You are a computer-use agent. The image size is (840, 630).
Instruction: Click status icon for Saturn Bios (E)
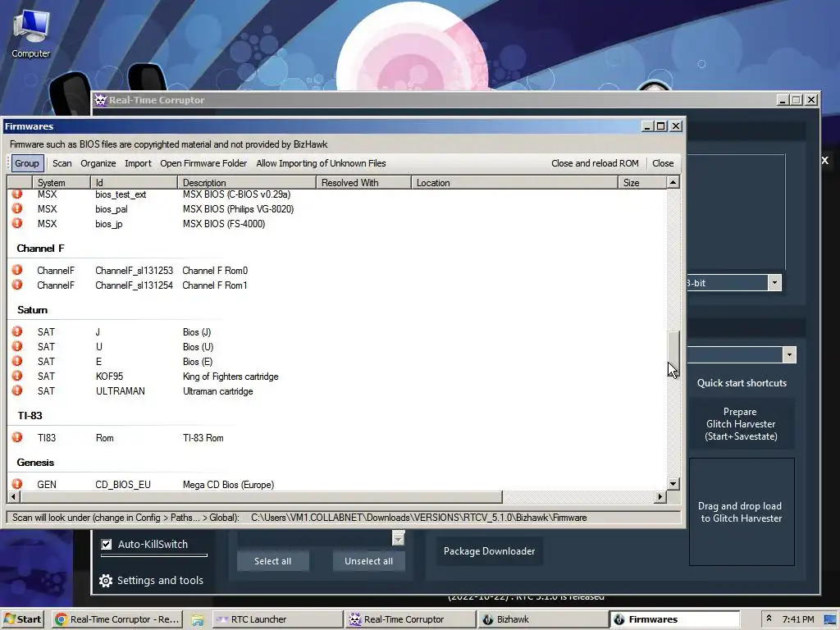click(17, 361)
